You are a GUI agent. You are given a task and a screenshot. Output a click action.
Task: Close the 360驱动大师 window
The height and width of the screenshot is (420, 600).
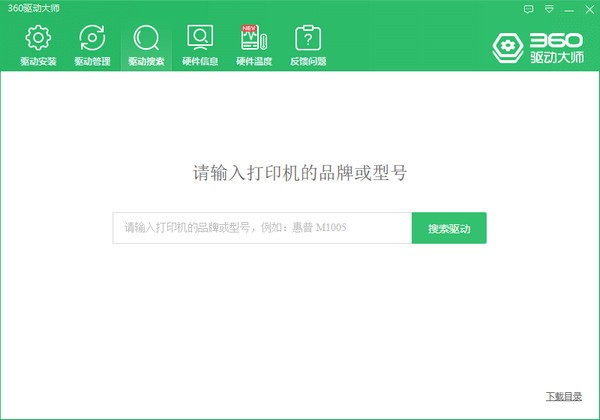coord(587,8)
